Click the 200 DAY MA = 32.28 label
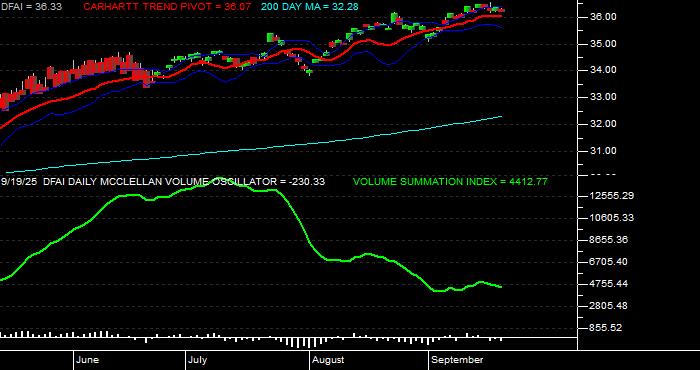Image resolution: width=700 pixels, height=370 pixels. (x=309, y=7)
